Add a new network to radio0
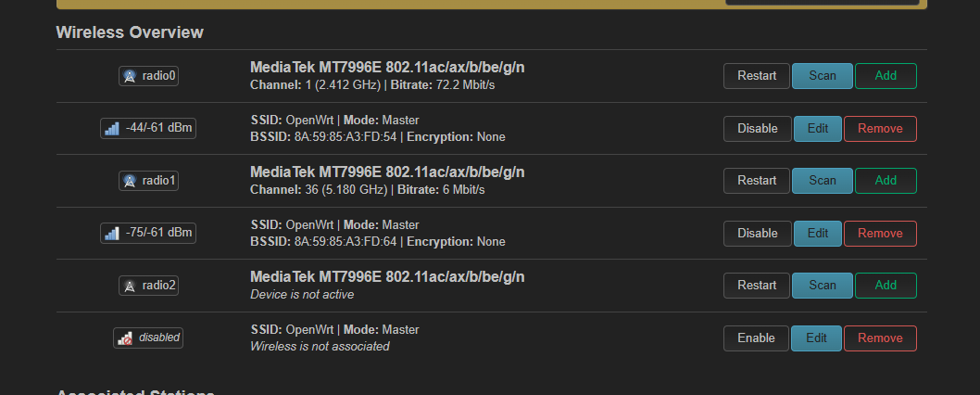The image size is (980, 395). point(886,76)
